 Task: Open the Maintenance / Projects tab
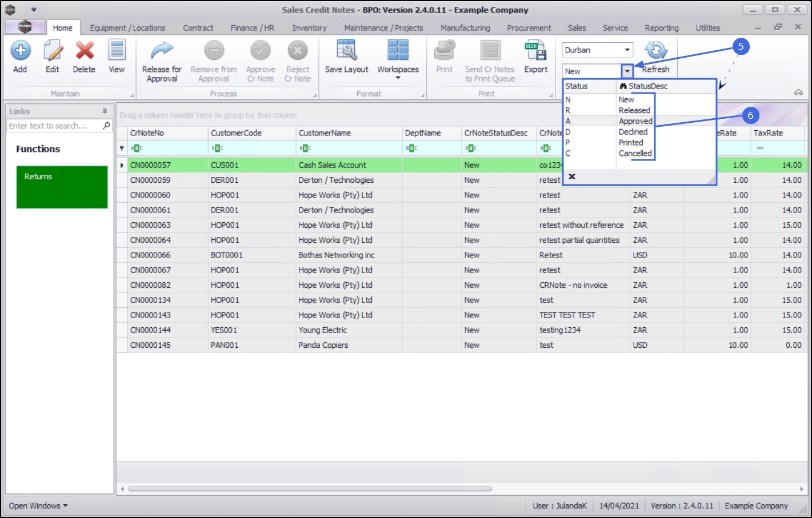[383, 28]
